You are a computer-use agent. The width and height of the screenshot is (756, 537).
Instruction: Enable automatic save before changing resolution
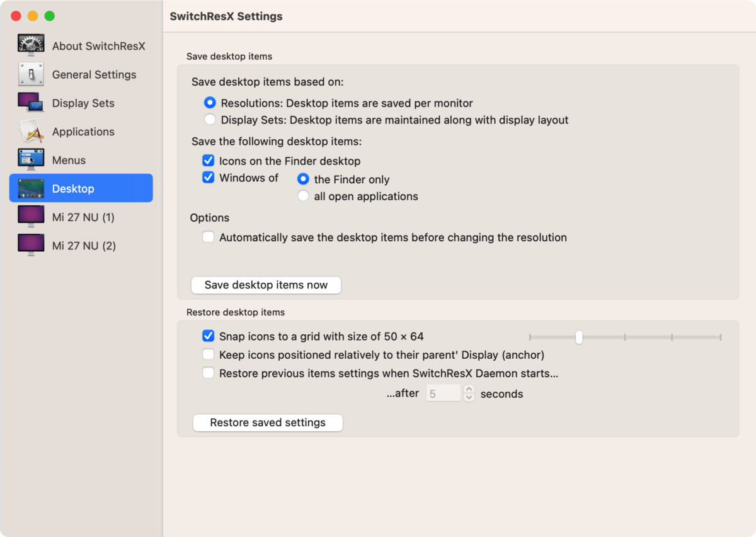(x=209, y=237)
